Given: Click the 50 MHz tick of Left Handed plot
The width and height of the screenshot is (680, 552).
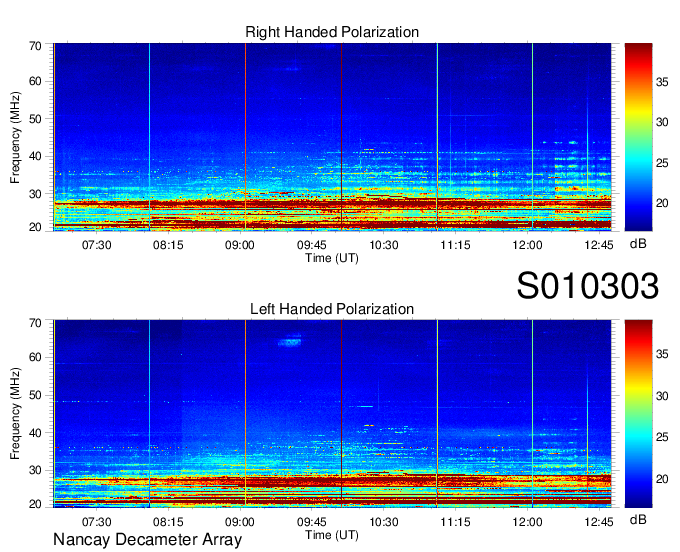Looking at the screenshot, I should click(x=35, y=395).
